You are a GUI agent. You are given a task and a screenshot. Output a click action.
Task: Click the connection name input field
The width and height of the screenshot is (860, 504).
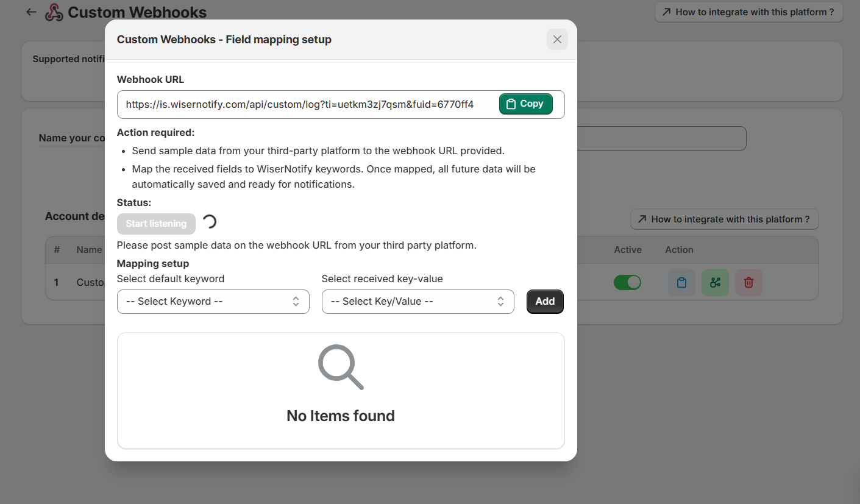point(661,138)
